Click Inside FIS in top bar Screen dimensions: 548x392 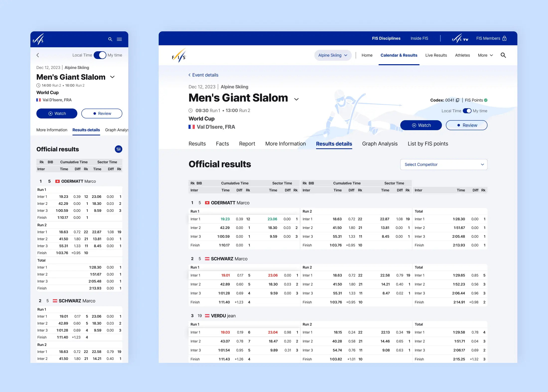click(419, 38)
